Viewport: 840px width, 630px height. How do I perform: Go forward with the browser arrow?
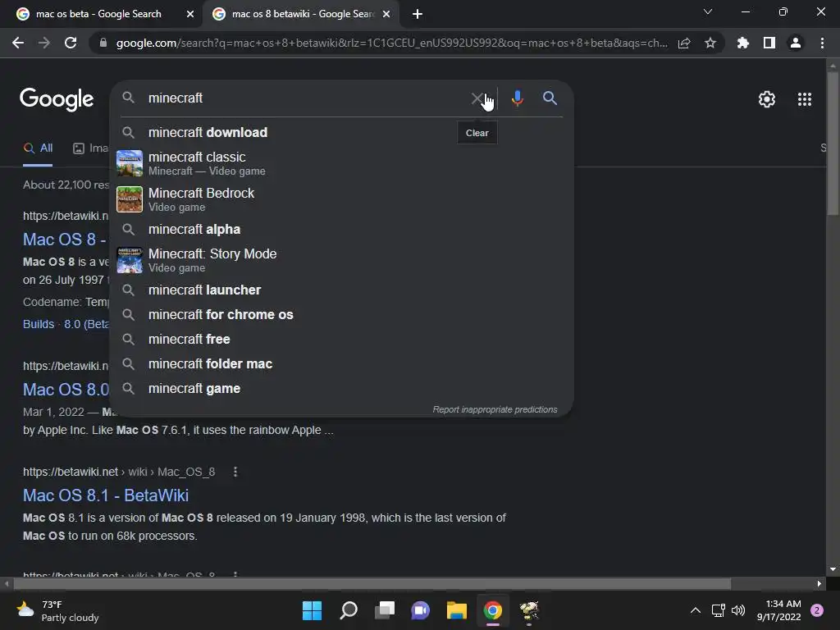[x=44, y=43]
